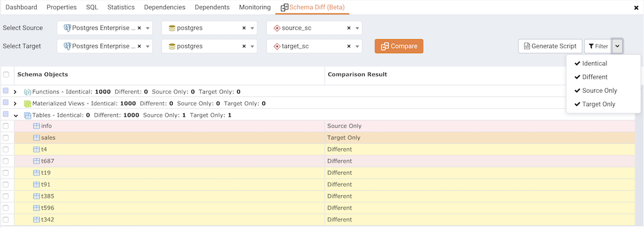Screen dimensions: 644x228
Task: Click the table icon for t19
Action: (36, 172)
